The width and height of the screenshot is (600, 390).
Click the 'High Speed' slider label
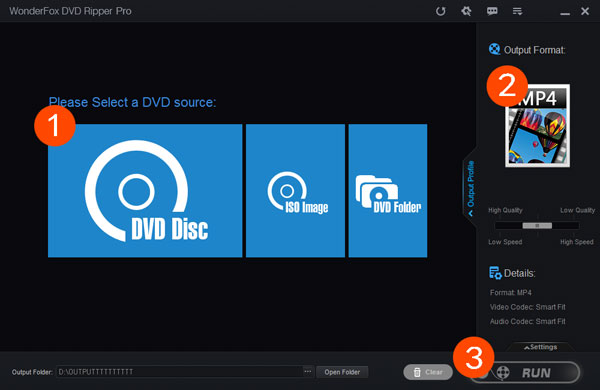point(577,242)
